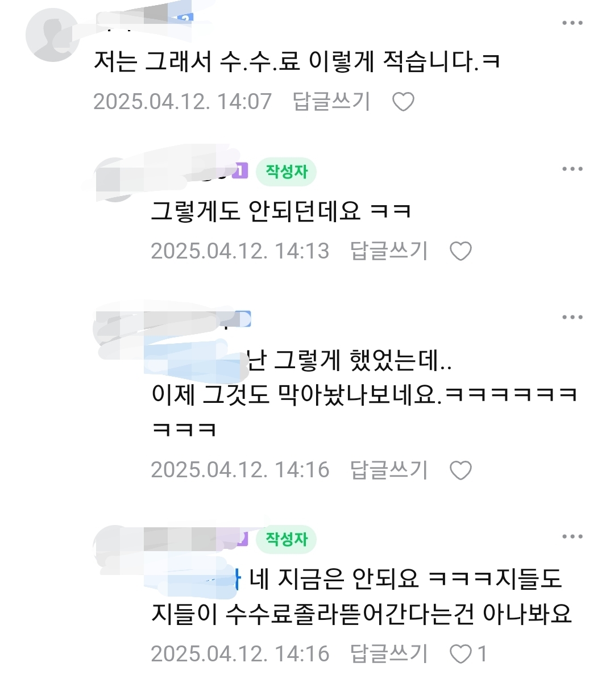Image resolution: width=614 pixels, height=700 pixels.
Task: Tap 답글쓰기 under the 막아놨나보네요 reply
Action: click(x=388, y=470)
